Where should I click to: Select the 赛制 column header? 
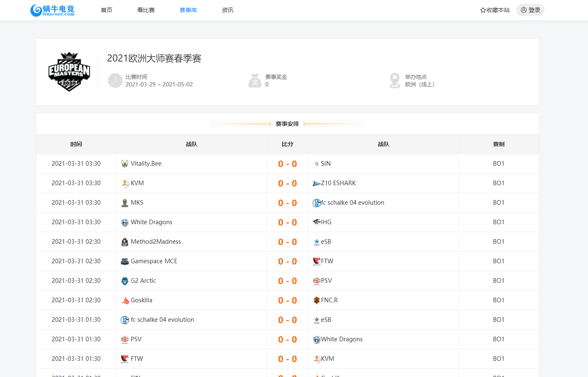[x=499, y=144]
